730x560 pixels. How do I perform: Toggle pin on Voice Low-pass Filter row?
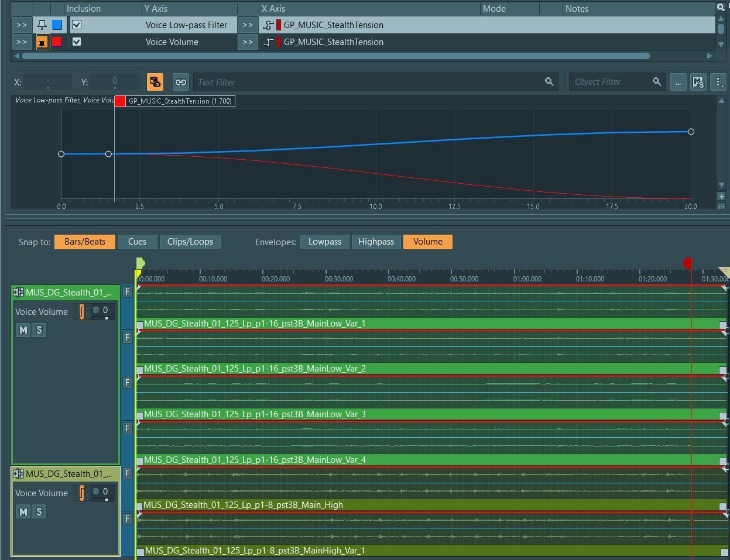pos(42,25)
